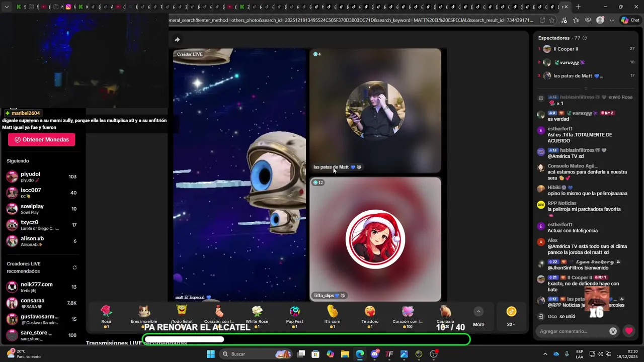Open File Explorer from taskbar
Viewport: 644px width, 362px height.
click(x=345, y=354)
